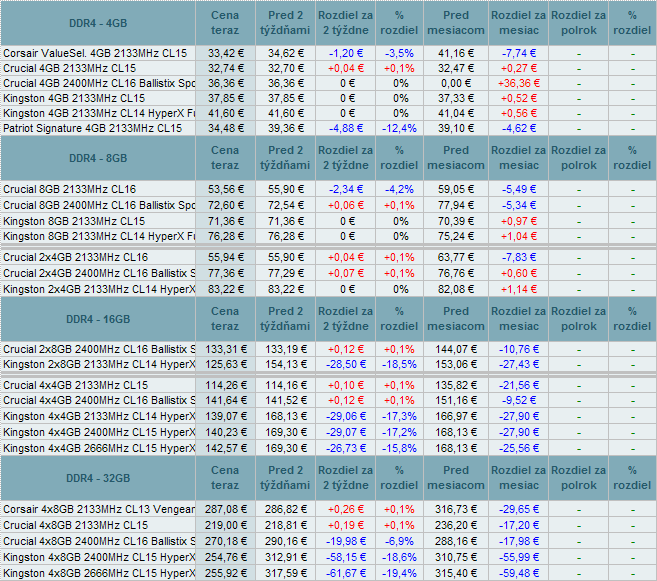This screenshot has width=657, height=581.
Task: Click the -29,65 € monthly difference
Action: 519,509
